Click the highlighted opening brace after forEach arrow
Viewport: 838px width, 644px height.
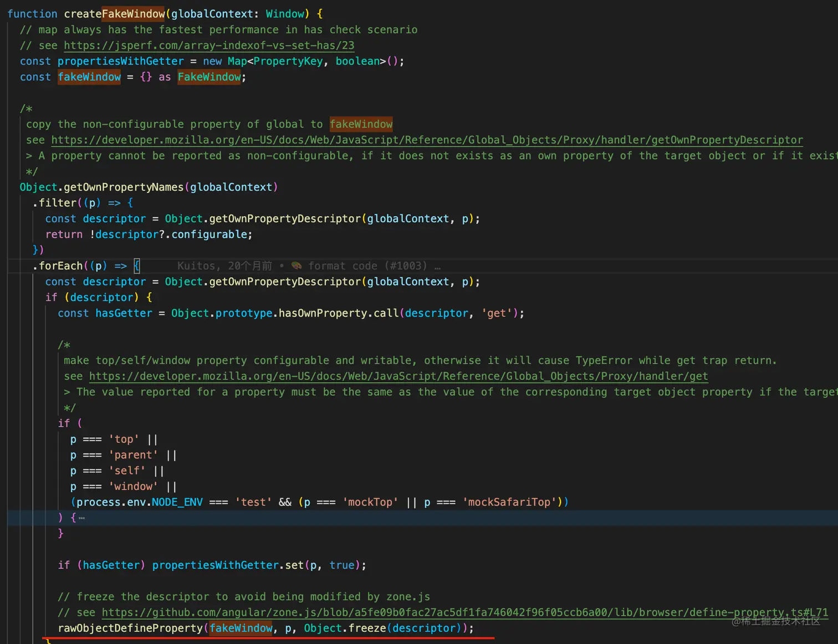(x=137, y=266)
